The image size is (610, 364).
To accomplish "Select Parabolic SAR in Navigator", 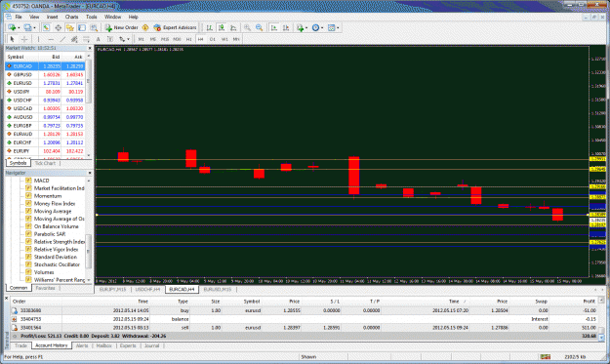I will click(50, 234).
